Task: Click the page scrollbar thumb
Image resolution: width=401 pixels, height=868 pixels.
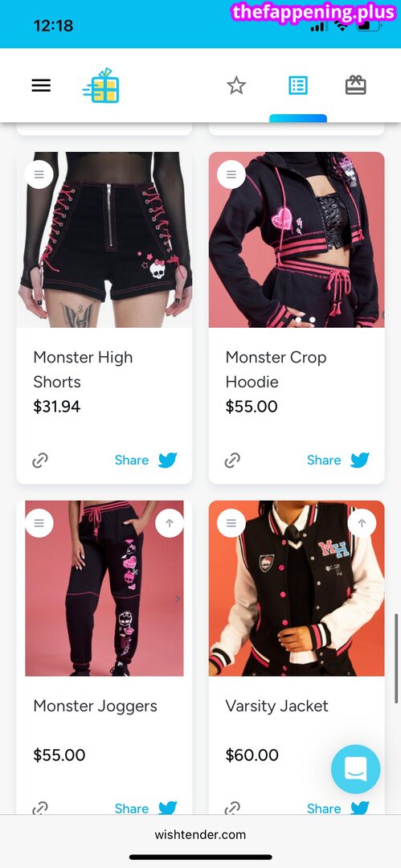Action: (396, 657)
